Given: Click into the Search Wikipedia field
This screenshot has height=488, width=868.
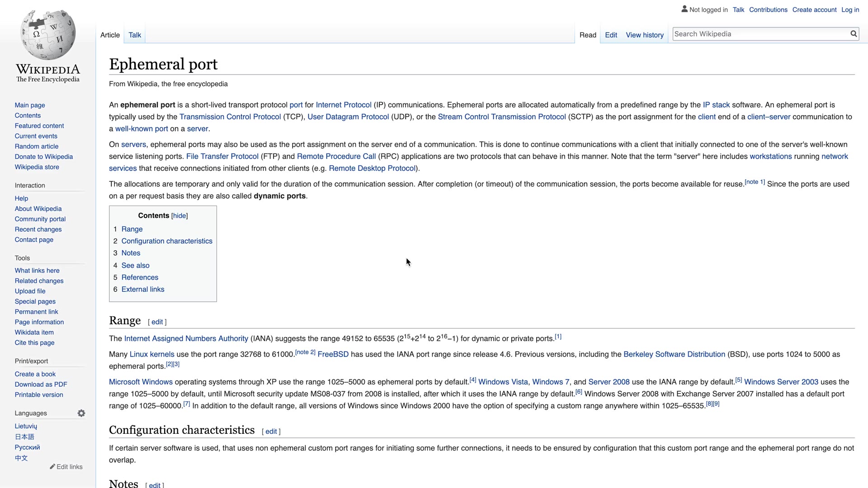Looking at the screenshot, I should pyautogui.click(x=759, y=34).
